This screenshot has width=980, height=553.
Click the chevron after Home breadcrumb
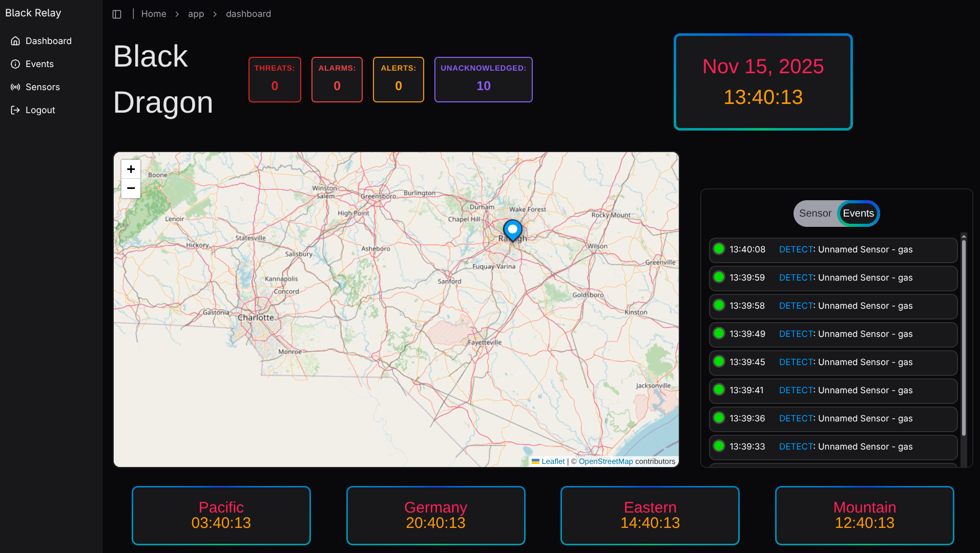pos(177,14)
